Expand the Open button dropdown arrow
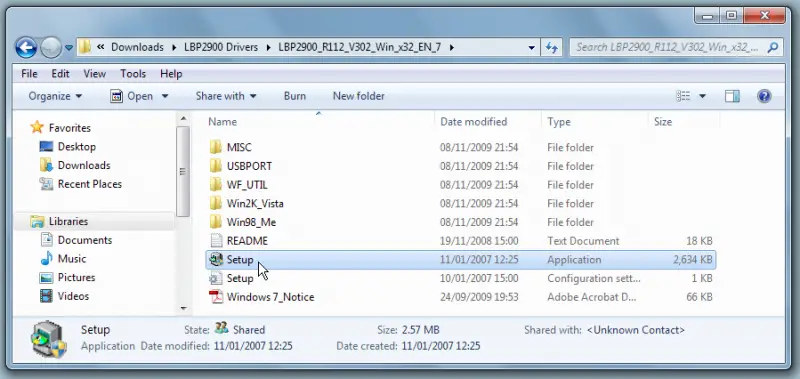This screenshot has height=379, width=800. pos(165,96)
